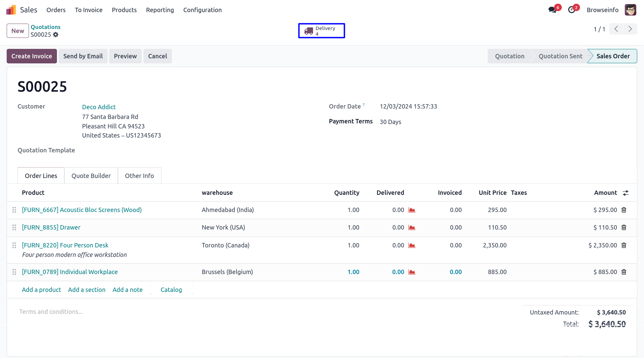Switch to the Other Info tab

139,176
